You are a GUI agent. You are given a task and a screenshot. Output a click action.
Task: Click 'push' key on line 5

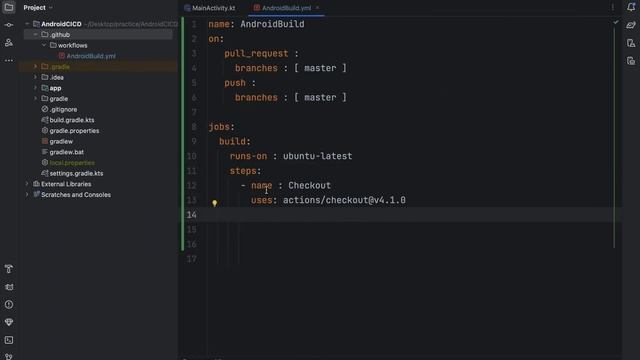tap(235, 83)
